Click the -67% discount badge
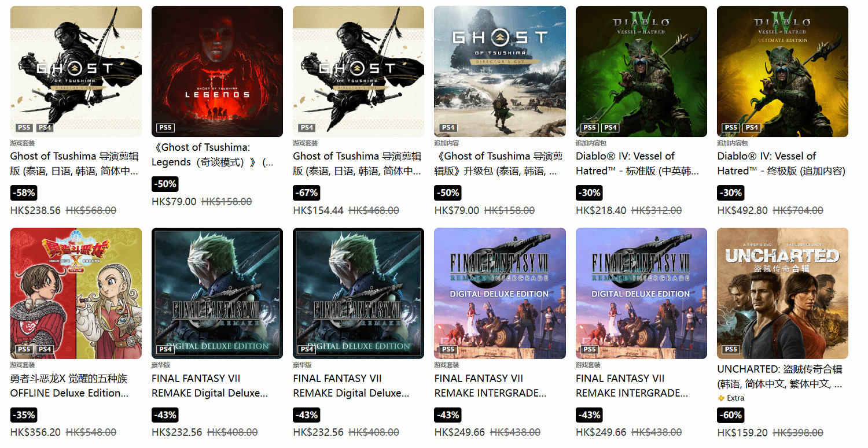 [306, 192]
